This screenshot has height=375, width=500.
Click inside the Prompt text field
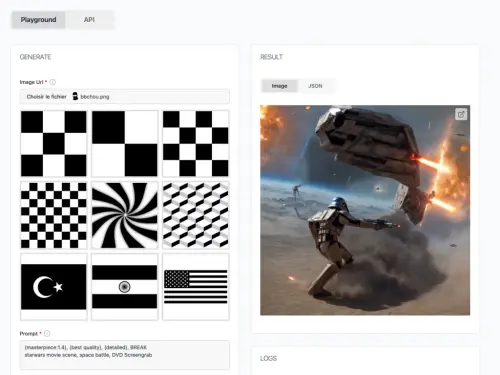click(125, 355)
